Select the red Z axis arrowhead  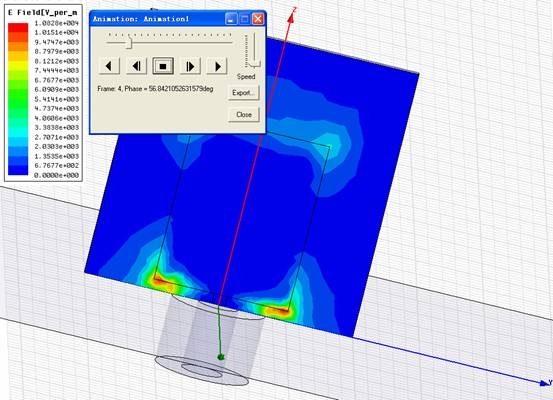pyautogui.click(x=291, y=17)
